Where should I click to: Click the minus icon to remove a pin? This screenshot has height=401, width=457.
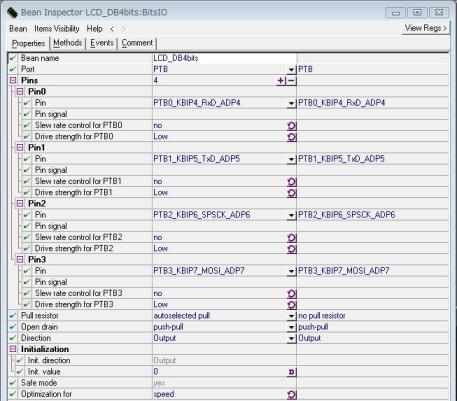(x=291, y=81)
